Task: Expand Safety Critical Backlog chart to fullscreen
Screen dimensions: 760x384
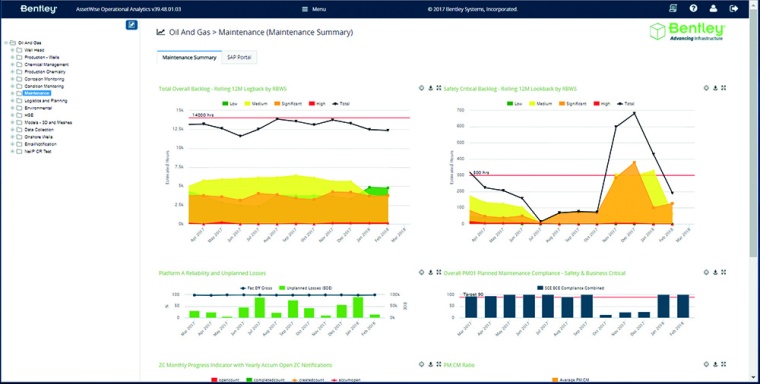Action: (x=723, y=88)
